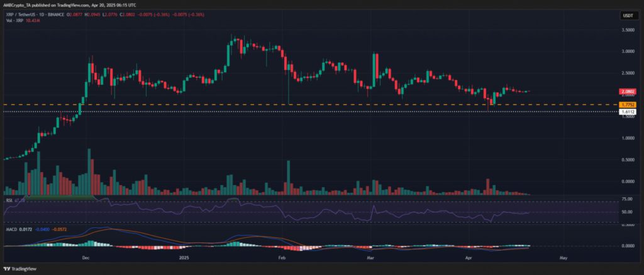Click the May label on time axis
This screenshot has width=644, height=275.
(x=563, y=258)
